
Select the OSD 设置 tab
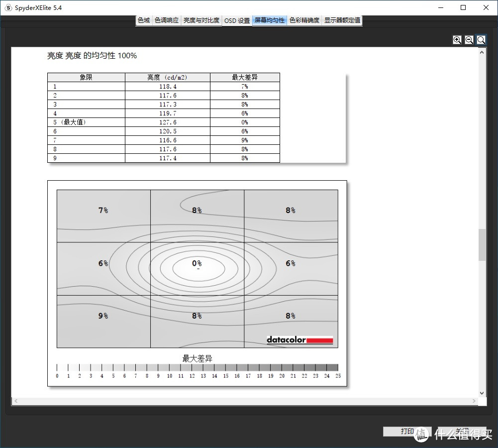click(237, 20)
